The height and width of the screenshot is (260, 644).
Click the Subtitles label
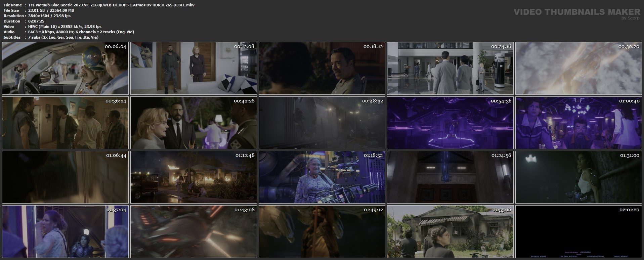tap(12, 37)
